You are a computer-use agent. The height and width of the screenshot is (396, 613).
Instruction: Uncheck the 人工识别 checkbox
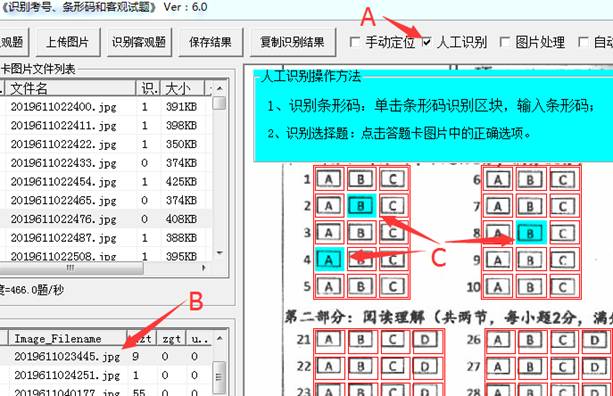pyautogui.click(x=427, y=42)
